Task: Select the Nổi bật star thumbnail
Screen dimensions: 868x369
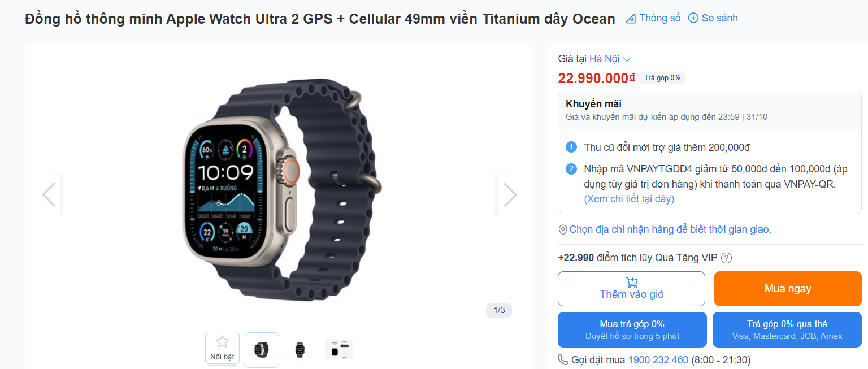Action: [222, 350]
